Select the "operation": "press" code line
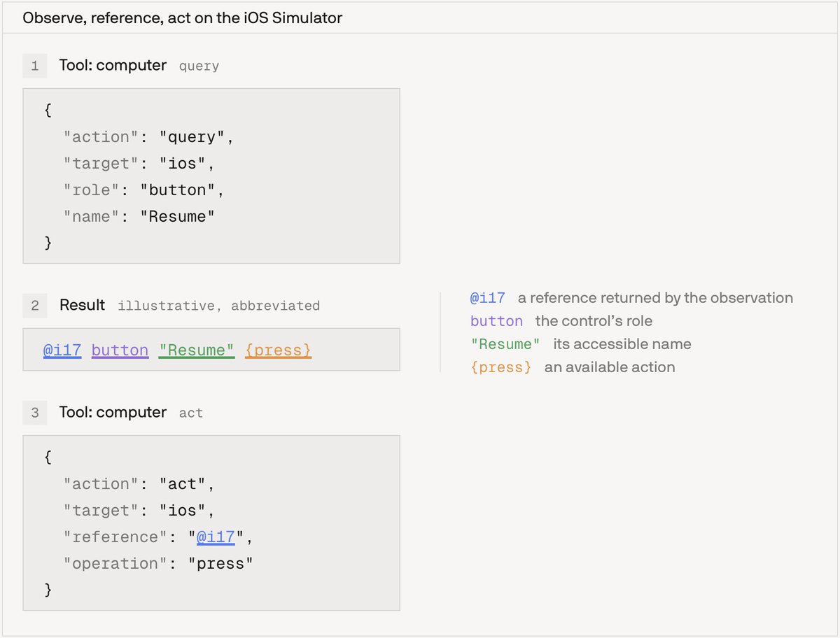 click(157, 564)
